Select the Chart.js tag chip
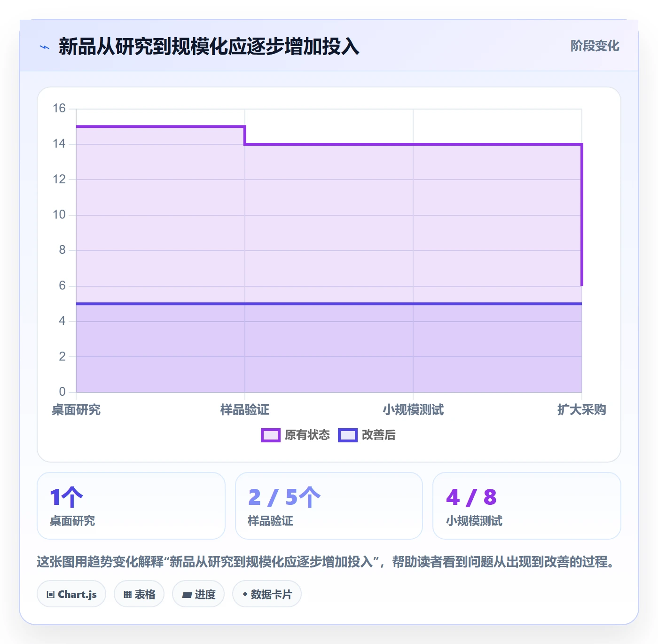Viewport: 658px width, 644px height. [71, 594]
